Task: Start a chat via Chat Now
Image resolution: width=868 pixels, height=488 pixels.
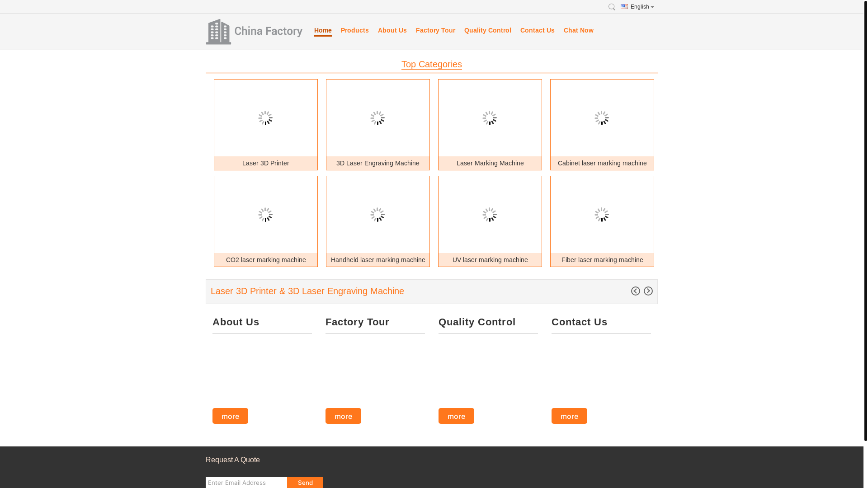Action: coord(579,30)
